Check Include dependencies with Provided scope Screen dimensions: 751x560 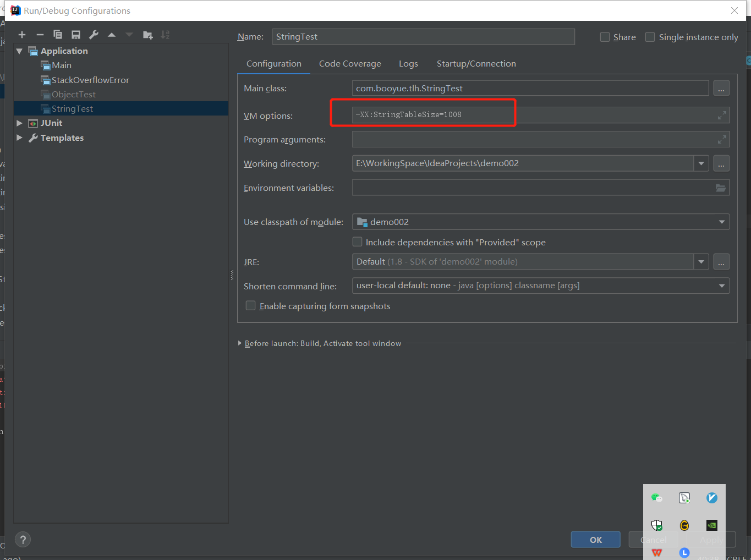(x=357, y=241)
